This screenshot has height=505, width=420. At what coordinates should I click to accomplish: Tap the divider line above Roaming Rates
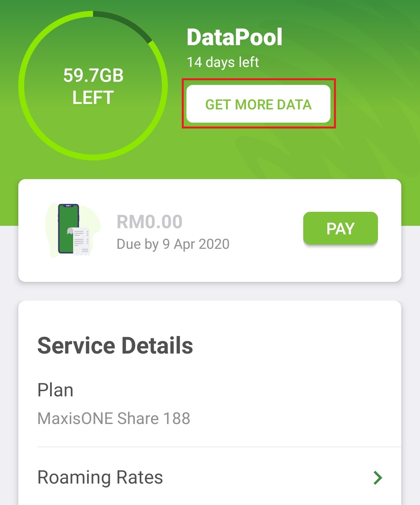pyautogui.click(x=218, y=447)
